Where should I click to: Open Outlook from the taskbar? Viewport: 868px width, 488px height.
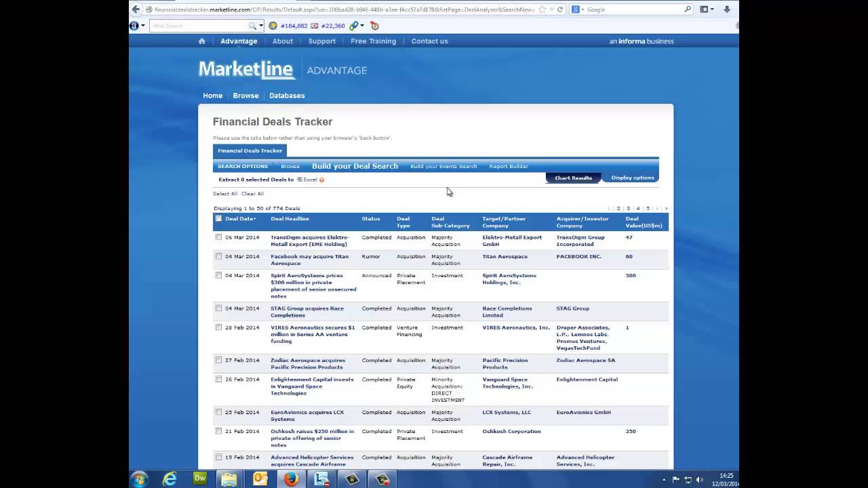(x=260, y=479)
